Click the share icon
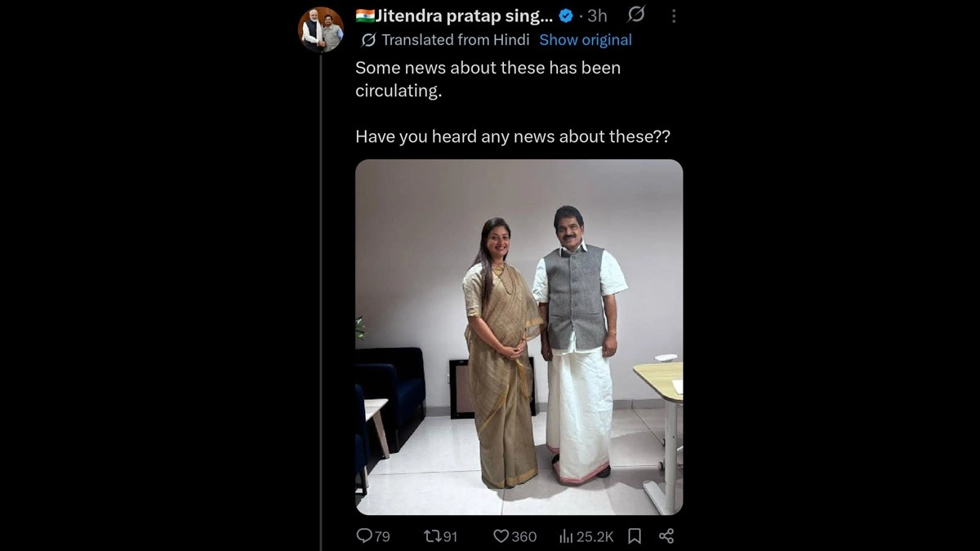 666,536
